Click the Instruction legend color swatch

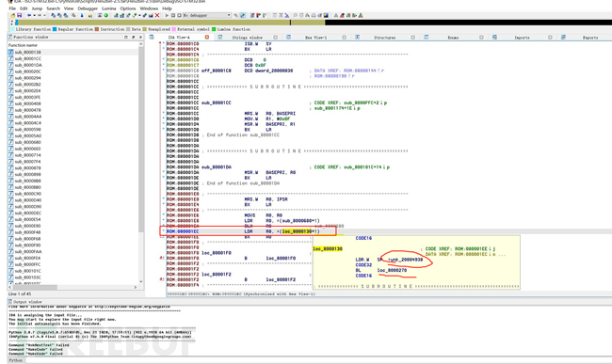[x=97, y=29]
